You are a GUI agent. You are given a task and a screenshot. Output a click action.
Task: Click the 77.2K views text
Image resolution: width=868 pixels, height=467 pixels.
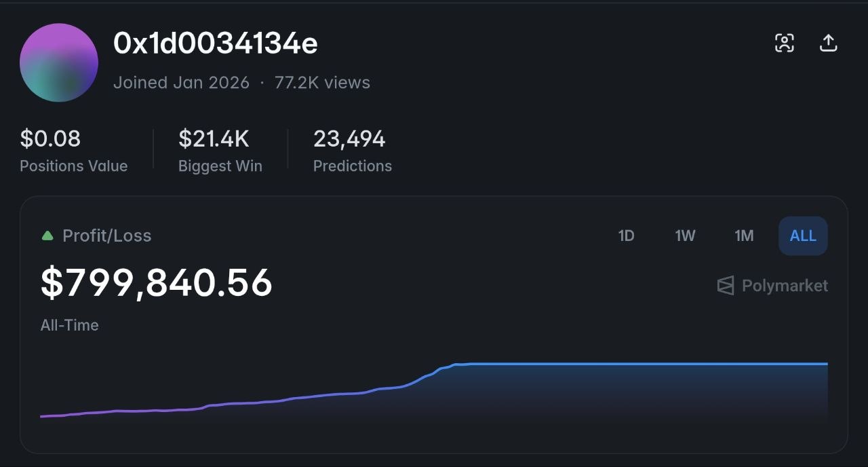[x=323, y=82]
